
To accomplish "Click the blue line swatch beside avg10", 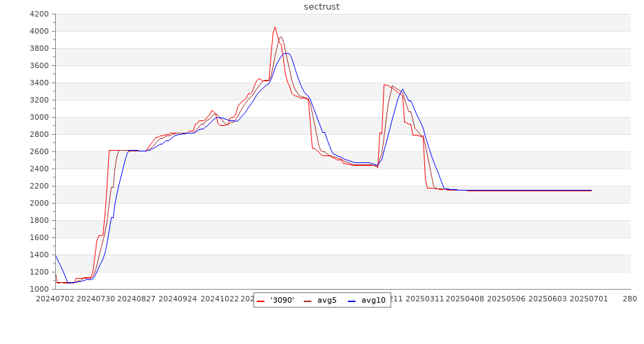I will click(351, 301).
